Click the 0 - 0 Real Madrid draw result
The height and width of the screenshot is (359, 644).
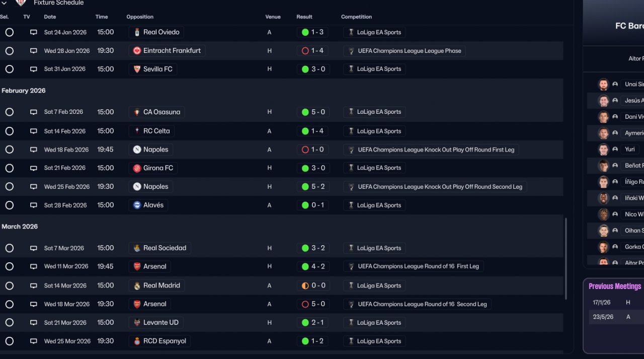coord(313,285)
